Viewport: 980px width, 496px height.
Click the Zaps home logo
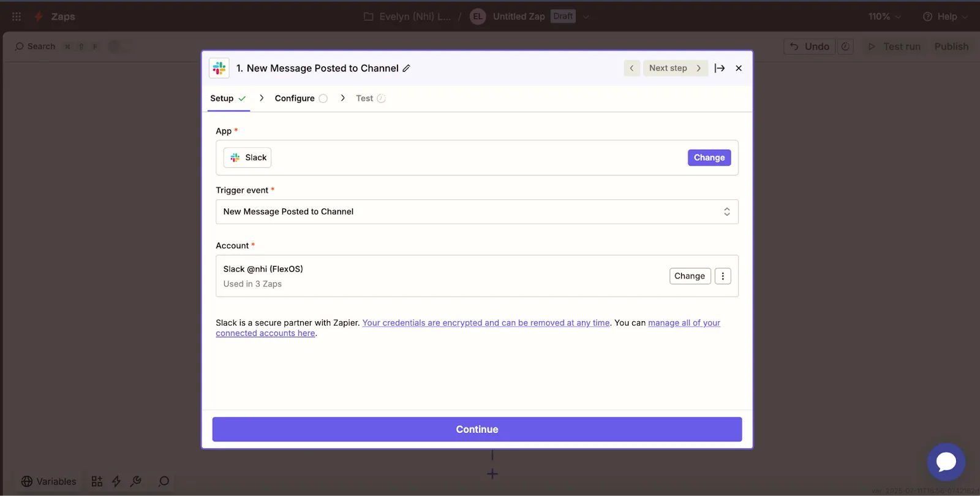pyautogui.click(x=55, y=17)
